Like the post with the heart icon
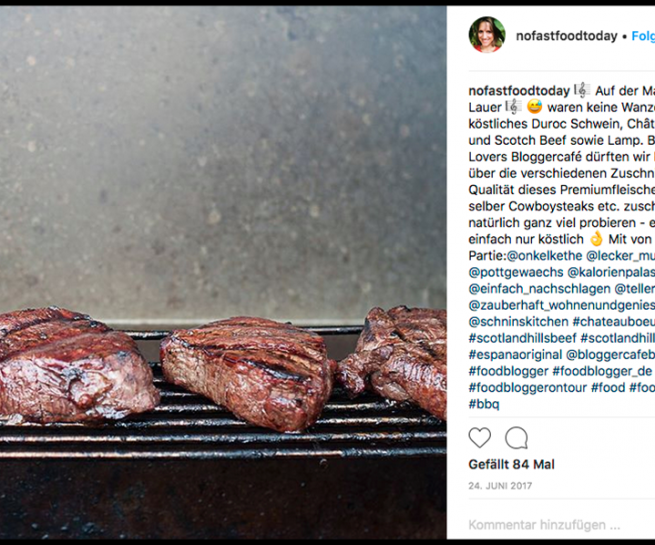The image size is (655, 545). (480, 438)
